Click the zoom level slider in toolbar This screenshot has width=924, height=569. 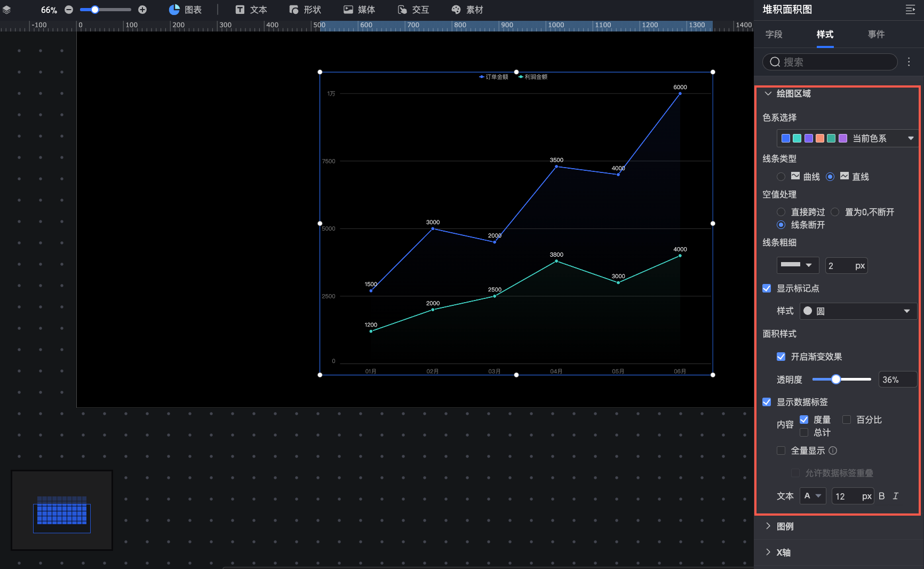tap(106, 10)
